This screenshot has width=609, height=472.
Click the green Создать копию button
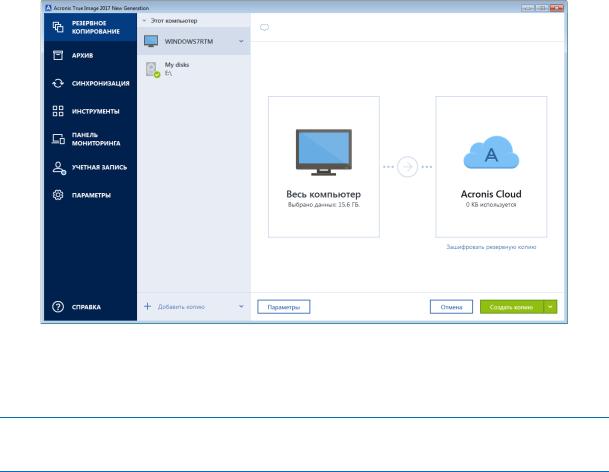tap(512, 307)
